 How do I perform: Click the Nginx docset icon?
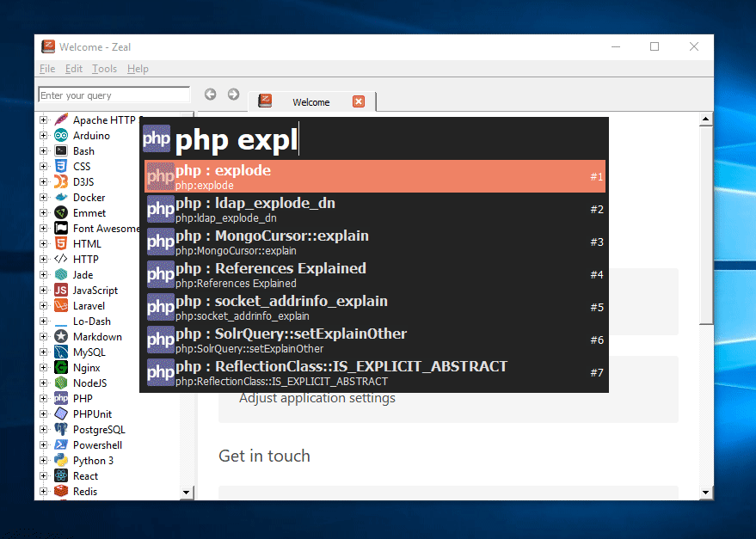coord(61,367)
